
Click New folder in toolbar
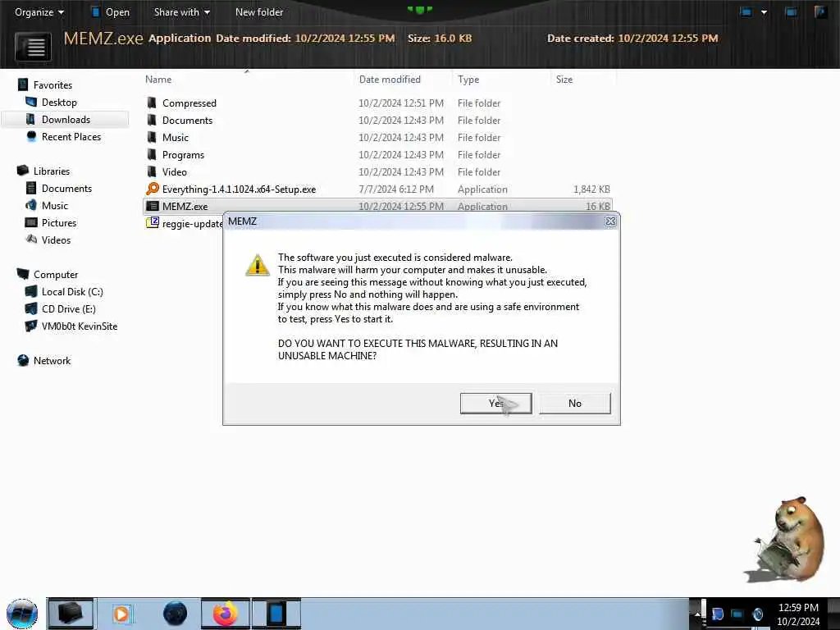pyautogui.click(x=259, y=11)
